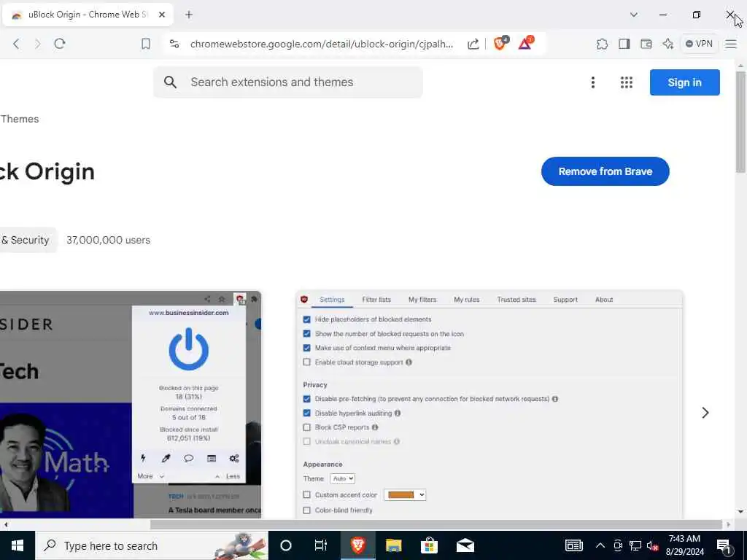747x560 pixels.
Task: Click the lightning zapper icon in popup
Action: tap(143, 458)
